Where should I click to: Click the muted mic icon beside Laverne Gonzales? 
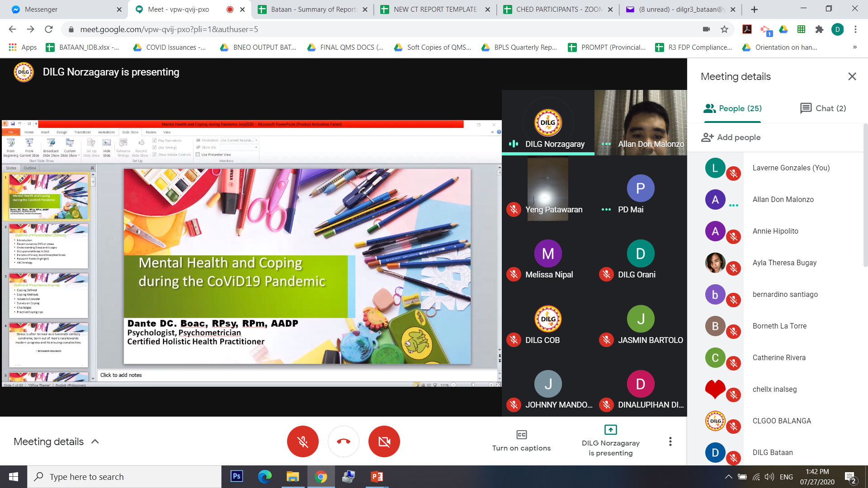click(x=733, y=174)
